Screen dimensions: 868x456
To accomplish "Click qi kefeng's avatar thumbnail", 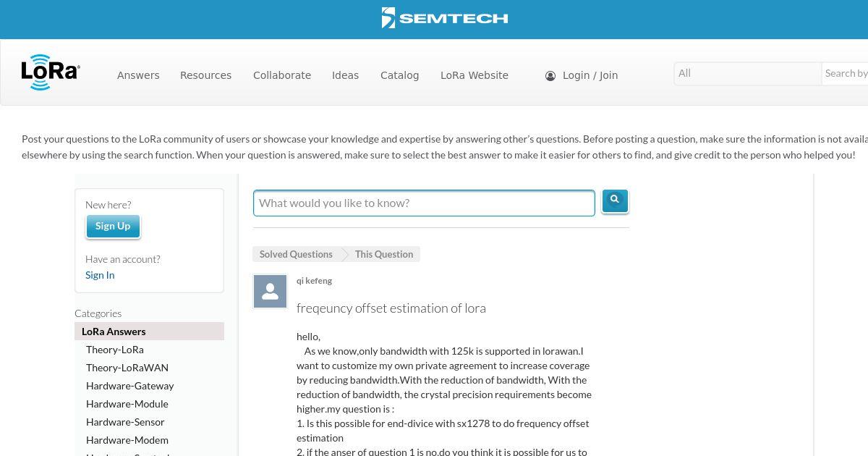I will coord(270,291).
